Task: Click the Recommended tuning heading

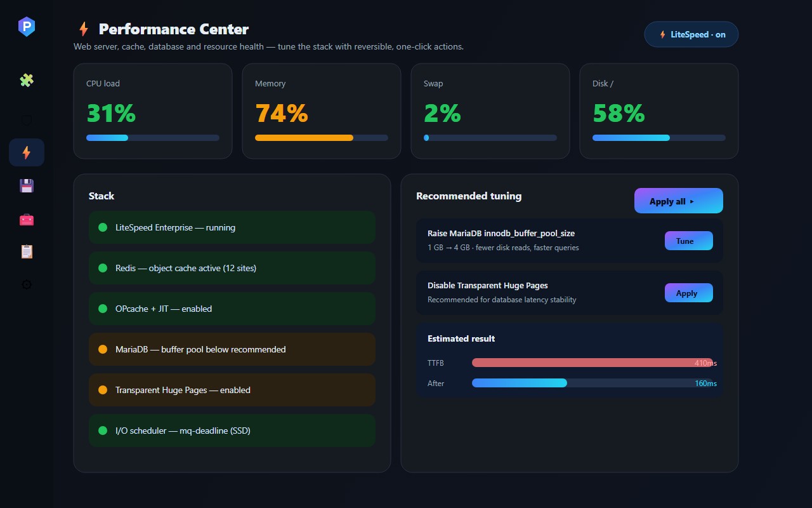Action: (469, 196)
